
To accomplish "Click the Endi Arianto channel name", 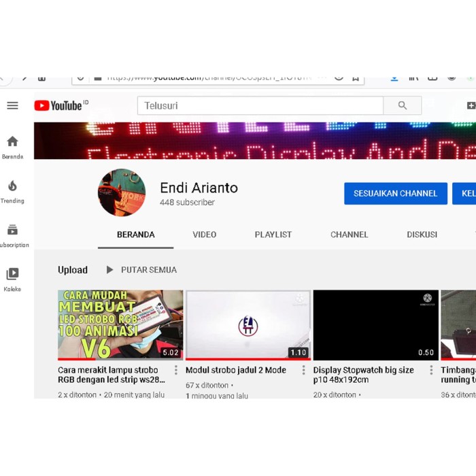I will (199, 188).
